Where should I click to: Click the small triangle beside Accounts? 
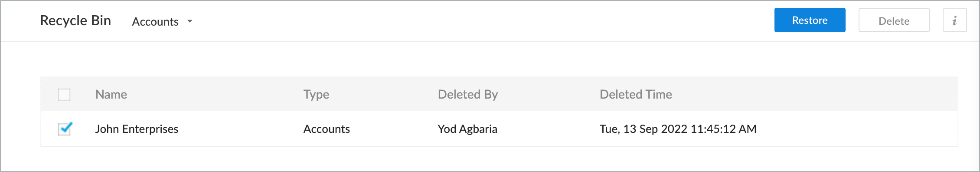(x=189, y=21)
